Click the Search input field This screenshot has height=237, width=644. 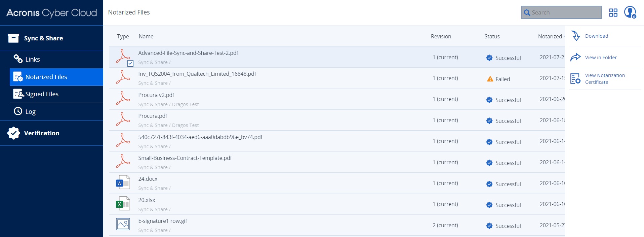[x=565, y=12]
